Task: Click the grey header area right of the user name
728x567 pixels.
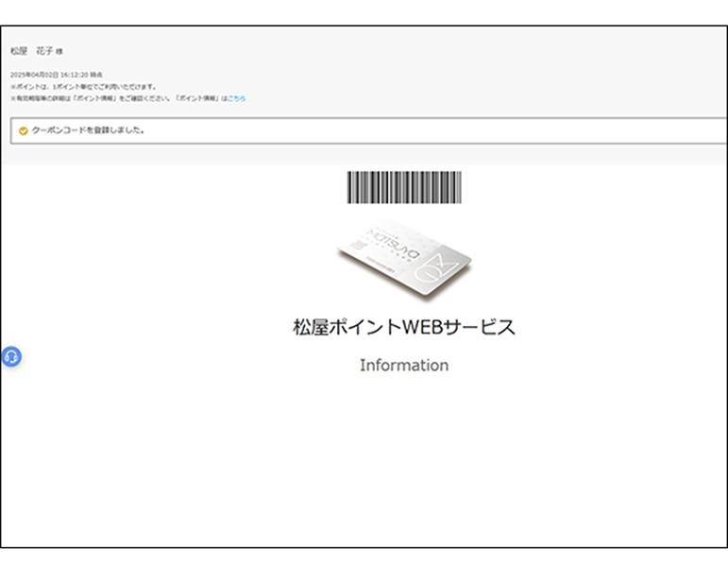Action: 378,51
